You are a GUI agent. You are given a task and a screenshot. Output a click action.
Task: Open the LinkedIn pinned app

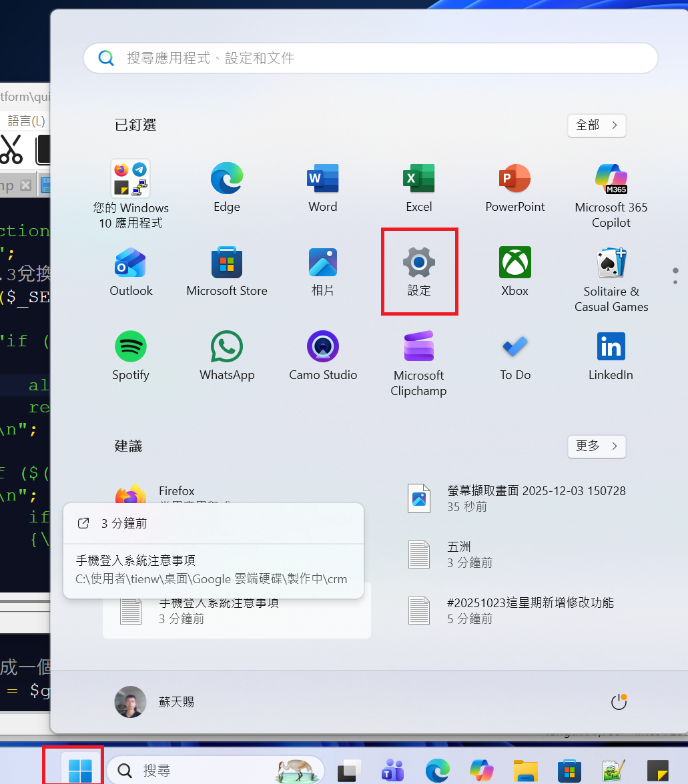[x=611, y=356]
